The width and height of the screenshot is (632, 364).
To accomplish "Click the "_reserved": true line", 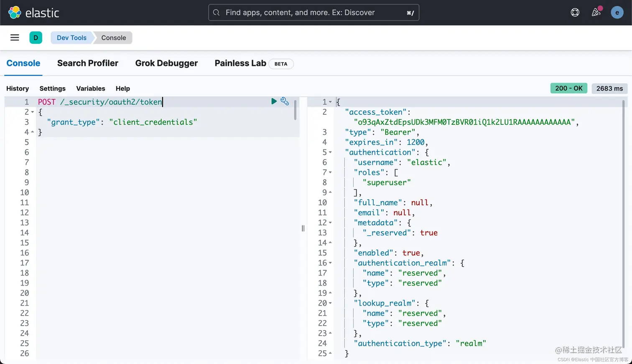I will click(x=400, y=233).
